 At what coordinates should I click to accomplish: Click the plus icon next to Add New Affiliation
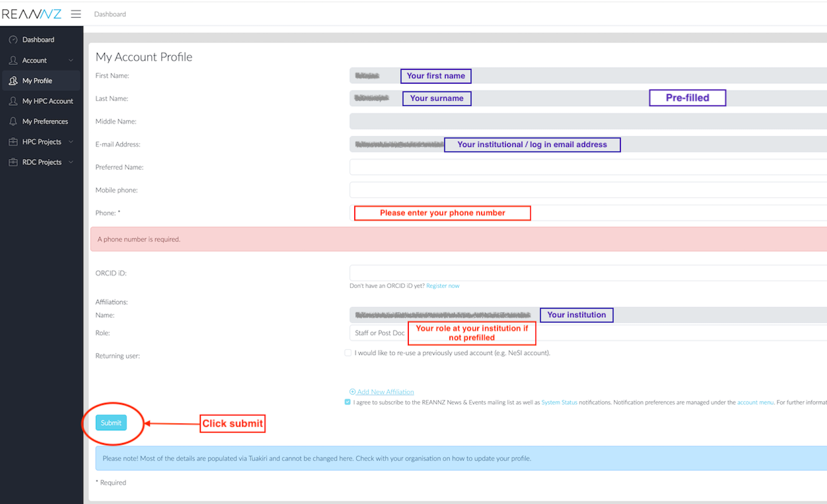coord(352,391)
